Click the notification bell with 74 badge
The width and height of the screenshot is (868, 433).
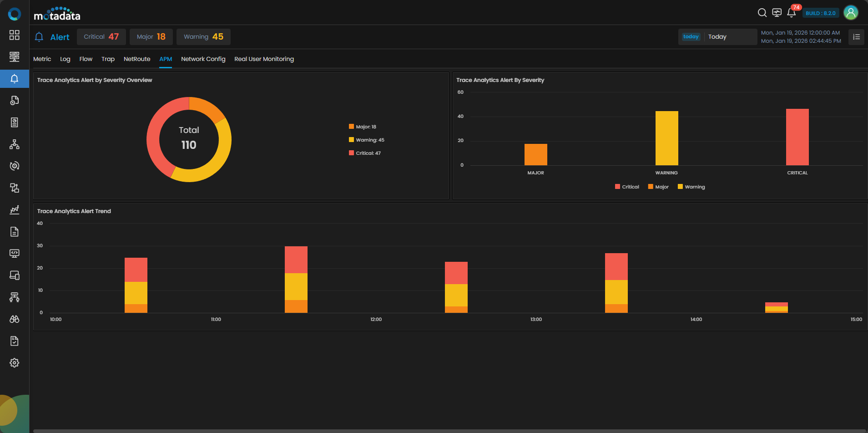point(792,13)
